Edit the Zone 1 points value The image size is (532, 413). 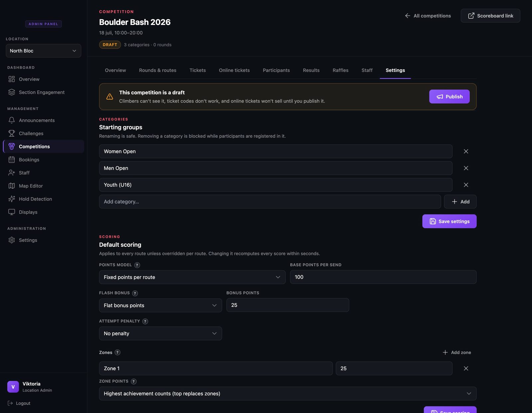click(x=394, y=368)
